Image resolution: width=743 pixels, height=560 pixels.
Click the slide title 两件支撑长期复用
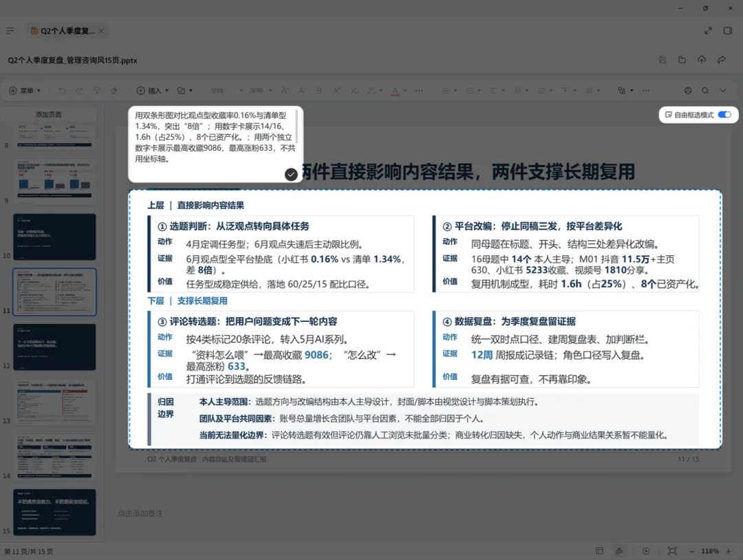563,171
